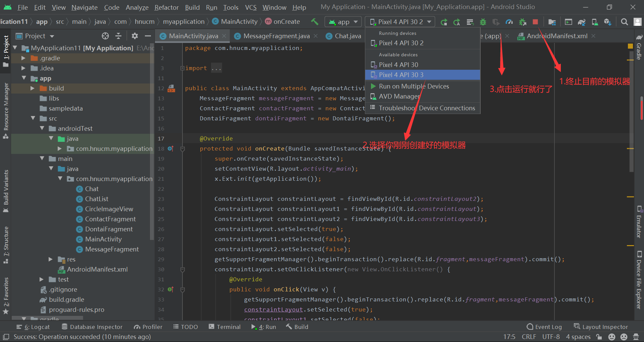644x342 pixels.
Task: Expand the res folder
Action: [50, 259]
